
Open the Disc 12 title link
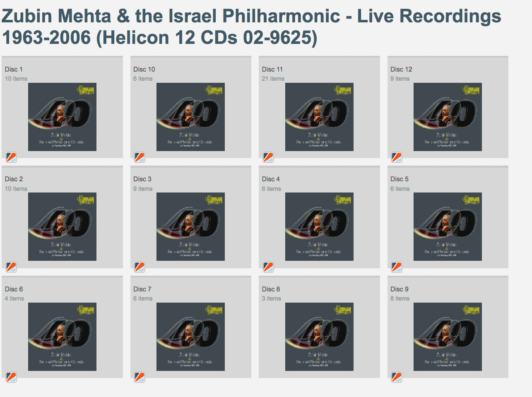click(401, 69)
